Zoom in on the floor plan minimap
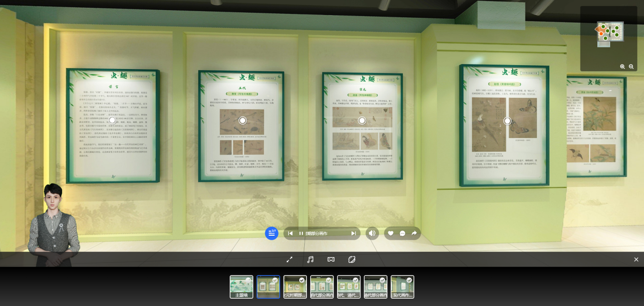The width and height of the screenshot is (644, 306). click(x=623, y=67)
